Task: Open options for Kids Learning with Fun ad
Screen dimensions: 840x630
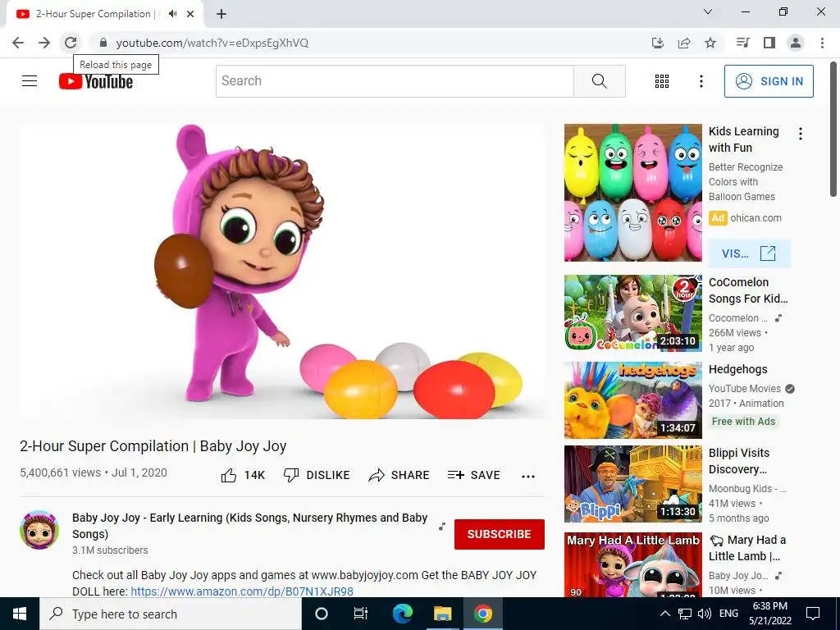Action: (801, 134)
